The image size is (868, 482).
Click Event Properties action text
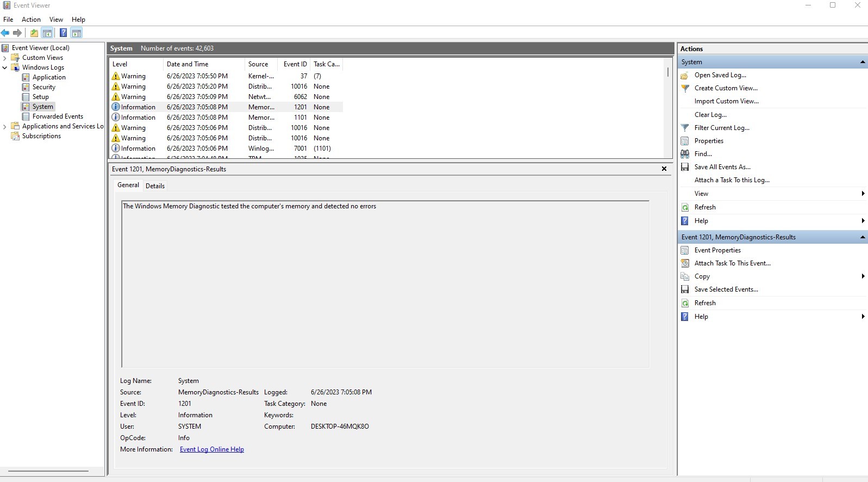point(717,250)
